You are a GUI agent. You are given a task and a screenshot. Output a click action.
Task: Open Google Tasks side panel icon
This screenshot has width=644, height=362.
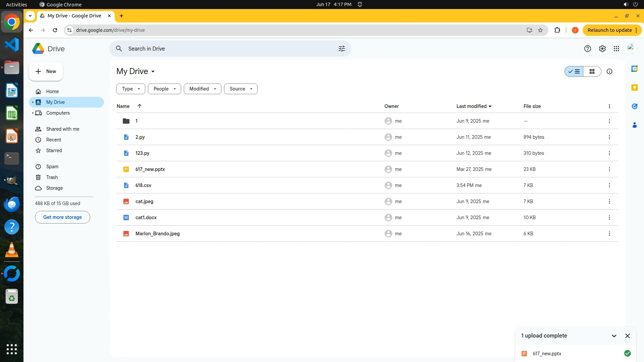tap(634, 106)
